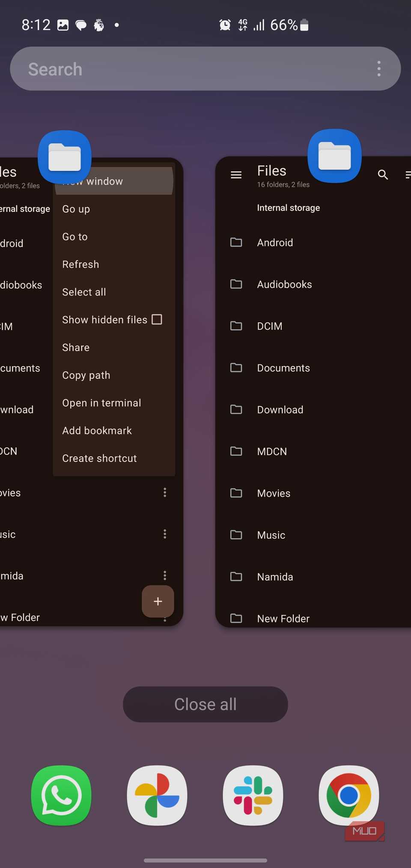Tap the Music folder icon in the right window
Image resolution: width=411 pixels, height=868 pixels.
(236, 534)
